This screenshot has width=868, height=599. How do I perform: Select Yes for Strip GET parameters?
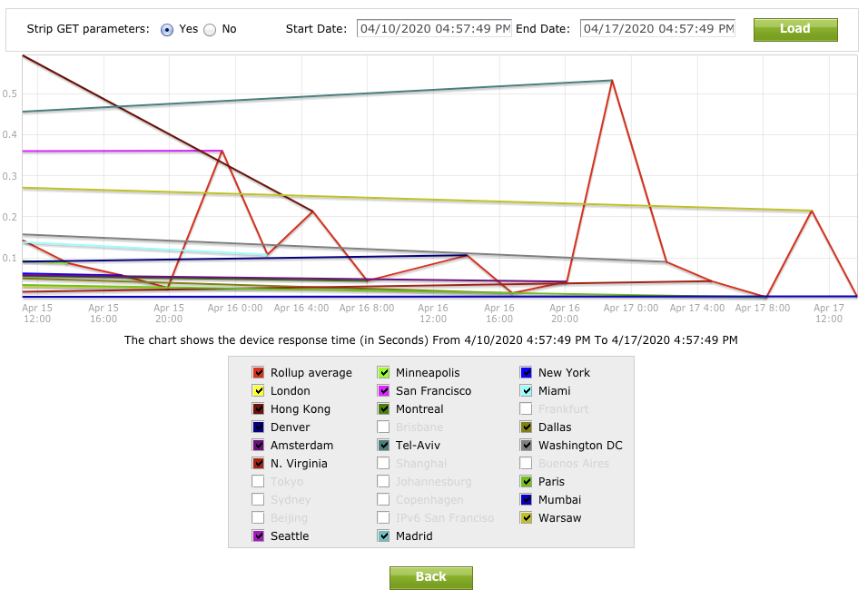[167, 30]
